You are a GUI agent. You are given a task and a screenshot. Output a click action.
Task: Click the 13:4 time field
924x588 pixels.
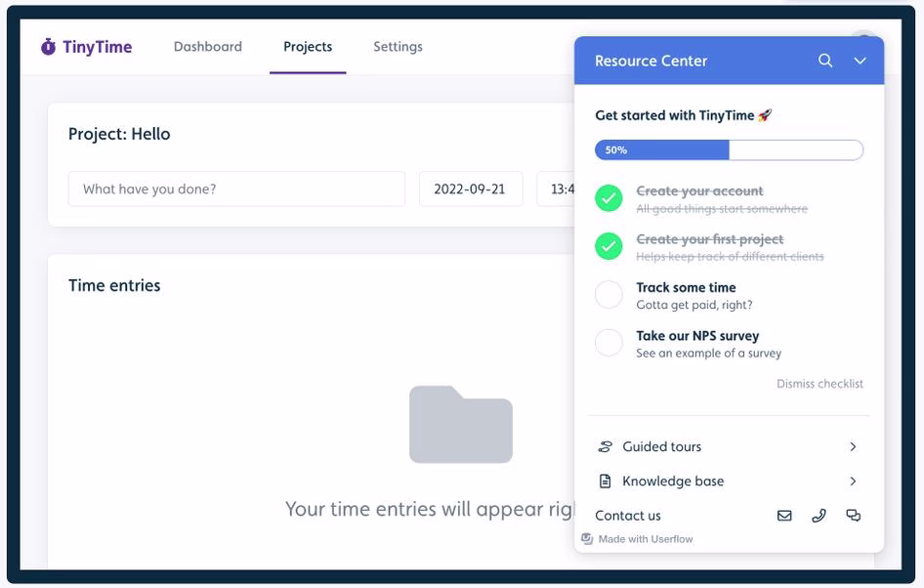click(556, 189)
